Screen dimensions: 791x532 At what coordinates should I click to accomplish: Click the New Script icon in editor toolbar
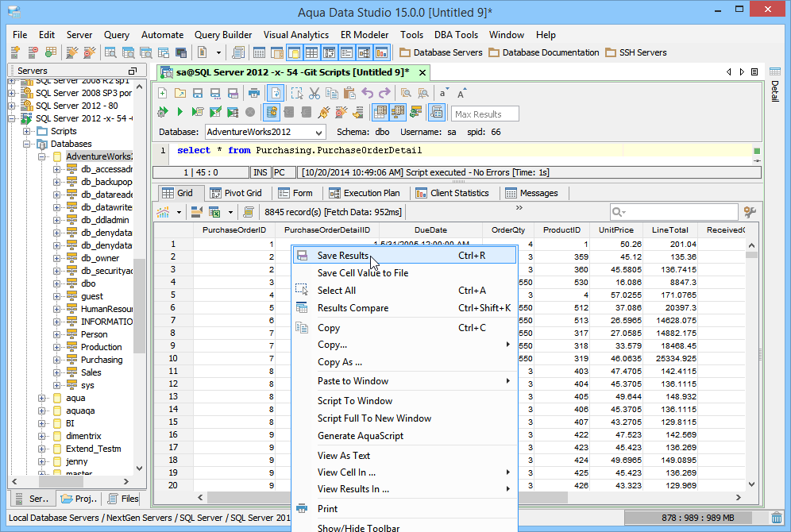[163, 93]
